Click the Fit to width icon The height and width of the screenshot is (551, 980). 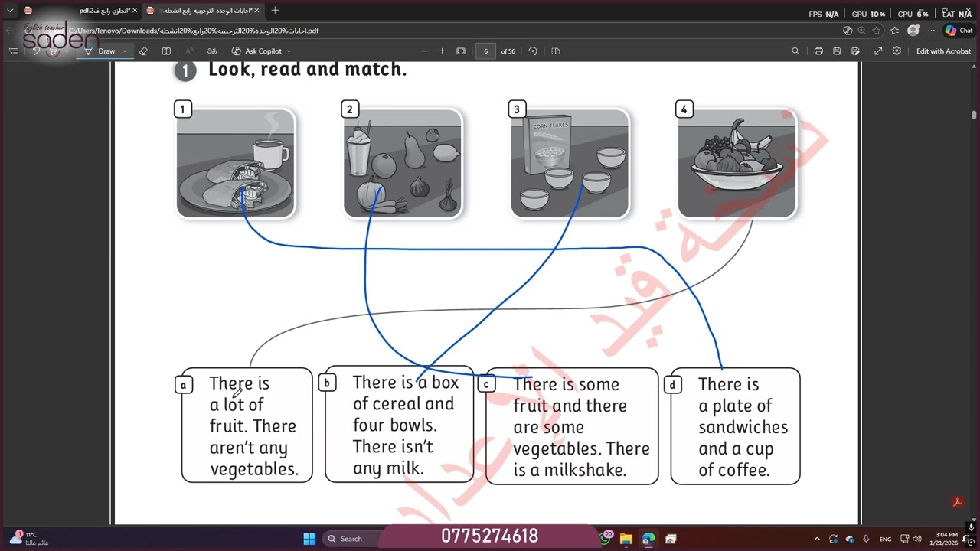coord(461,51)
